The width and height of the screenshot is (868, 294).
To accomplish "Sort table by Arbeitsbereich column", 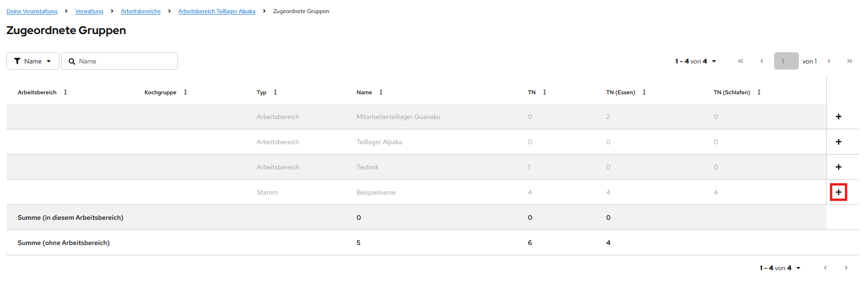I will [x=65, y=92].
